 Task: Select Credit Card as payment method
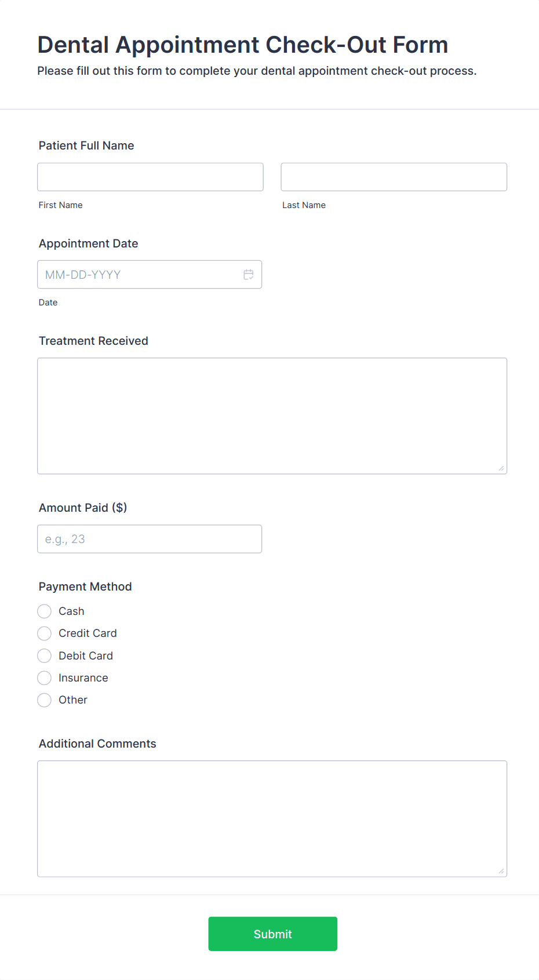point(44,633)
